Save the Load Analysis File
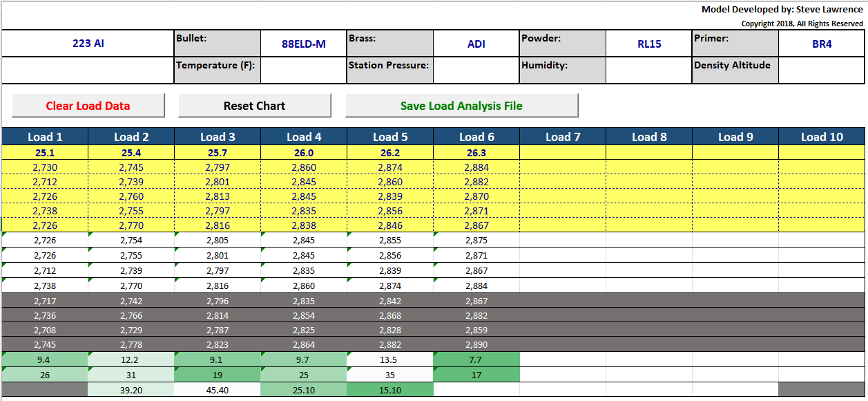 point(461,106)
